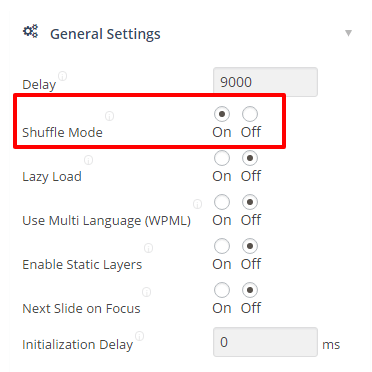Click the Delay field showing 9000

[265, 82]
